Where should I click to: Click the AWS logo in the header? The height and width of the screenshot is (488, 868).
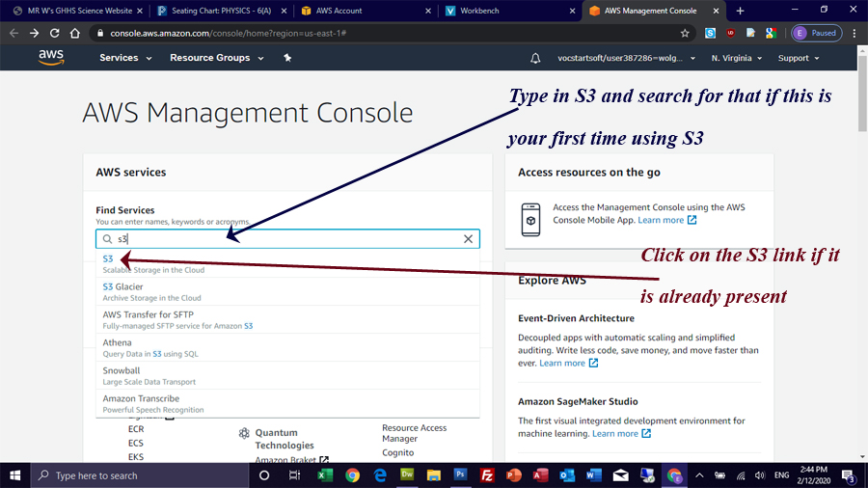pos(51,57)
